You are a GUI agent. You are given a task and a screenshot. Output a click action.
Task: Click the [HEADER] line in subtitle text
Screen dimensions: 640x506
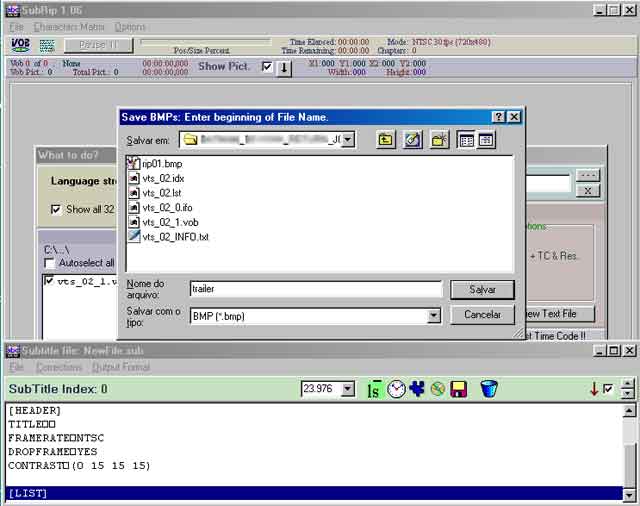click(x=34, y=411)
